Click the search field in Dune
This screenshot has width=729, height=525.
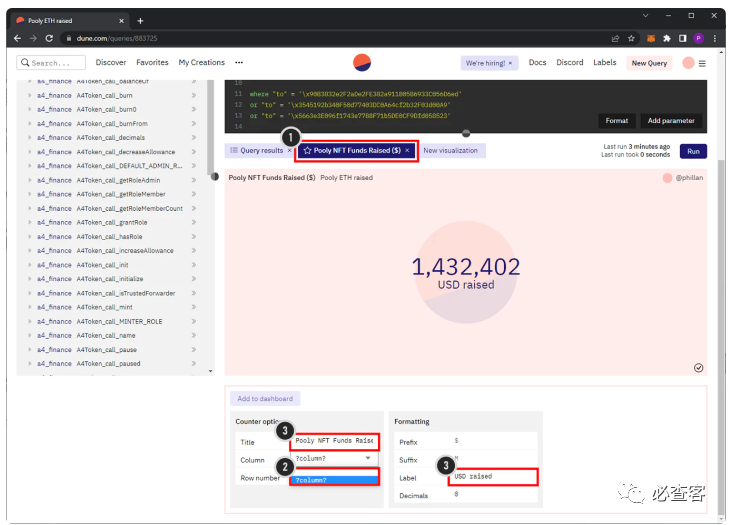(51, 63)
